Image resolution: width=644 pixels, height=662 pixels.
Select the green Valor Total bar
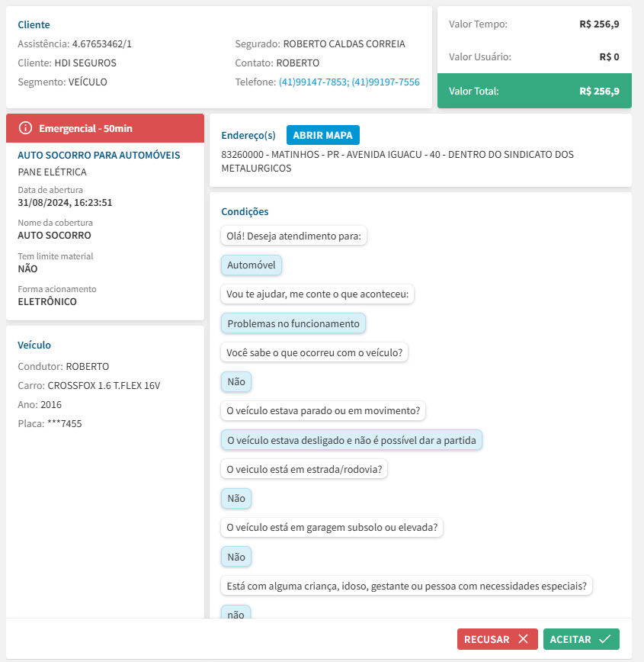click(534, 91)
